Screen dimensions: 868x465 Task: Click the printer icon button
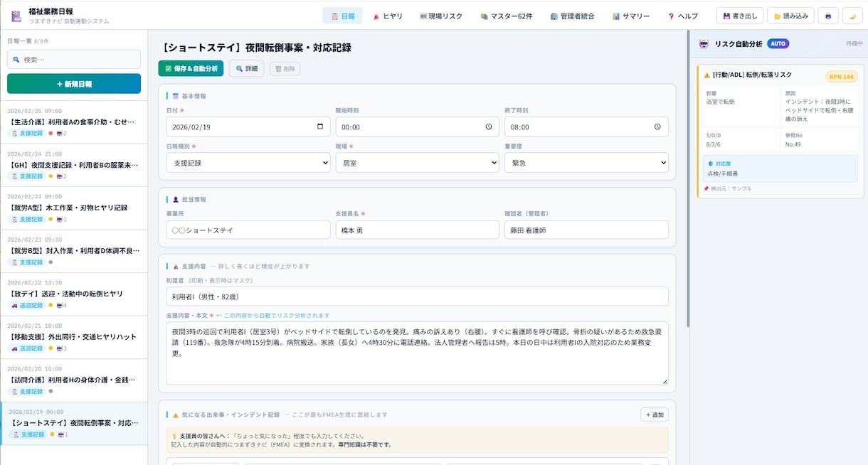pyautogui.click(x=828, y=16)
